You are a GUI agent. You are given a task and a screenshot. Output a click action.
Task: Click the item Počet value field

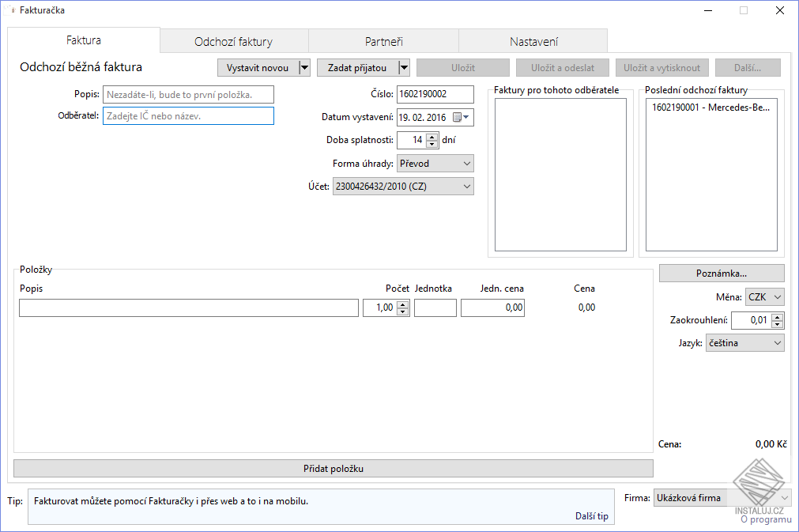pyautogui.click(x=379, y=308)
